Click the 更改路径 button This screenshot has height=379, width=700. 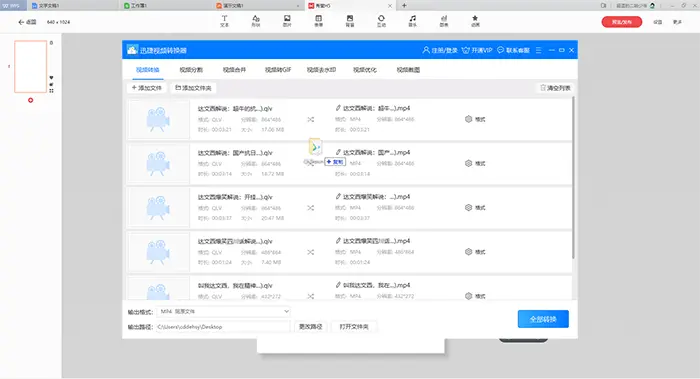click(x=311, y=327)
